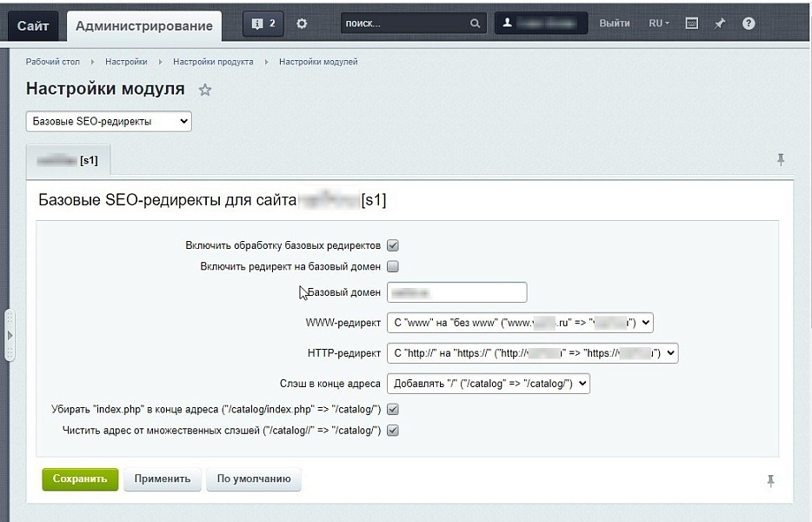This screenshot has width=812, height=522.
Task: Open the notifications counter icon
Action: (x=262, y=24)
